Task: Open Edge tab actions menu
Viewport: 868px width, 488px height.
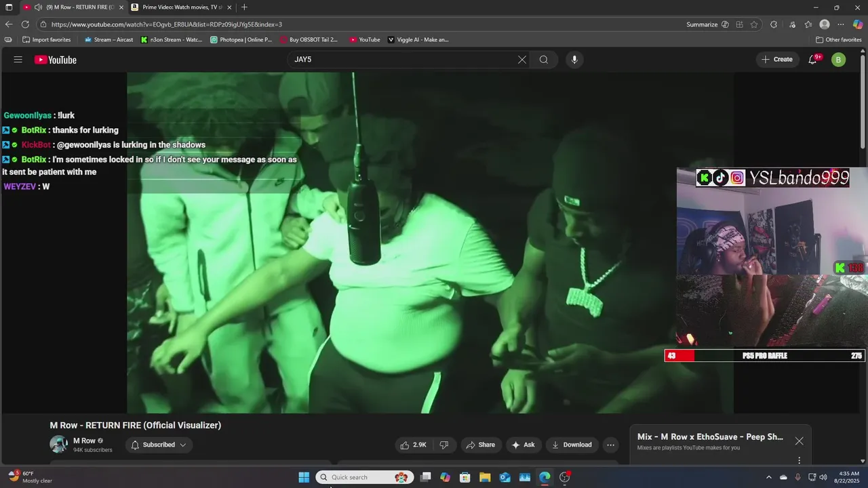Action: point(9,7)
